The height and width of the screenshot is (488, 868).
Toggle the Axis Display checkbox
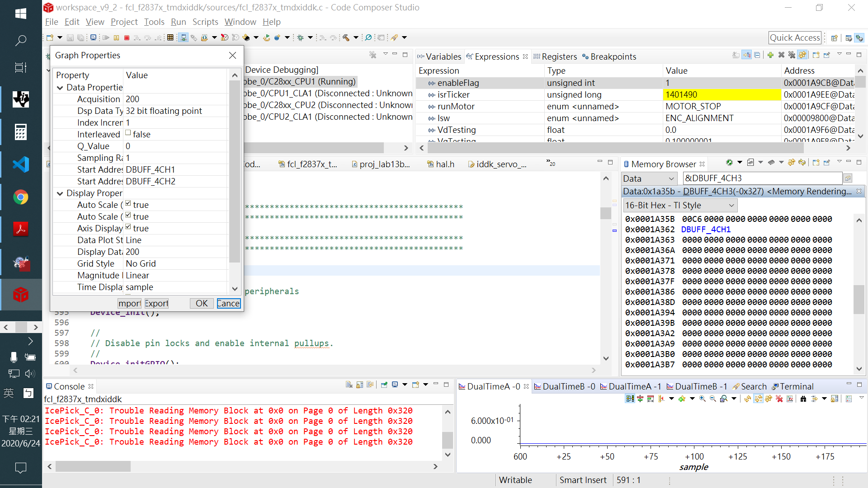tap(128, 227)
